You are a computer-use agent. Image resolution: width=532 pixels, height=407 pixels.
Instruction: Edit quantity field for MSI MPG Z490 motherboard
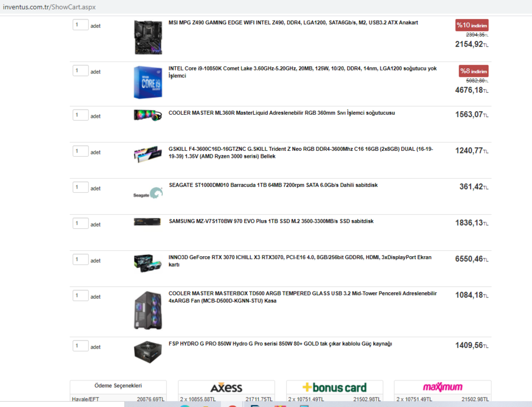(80, 25)
